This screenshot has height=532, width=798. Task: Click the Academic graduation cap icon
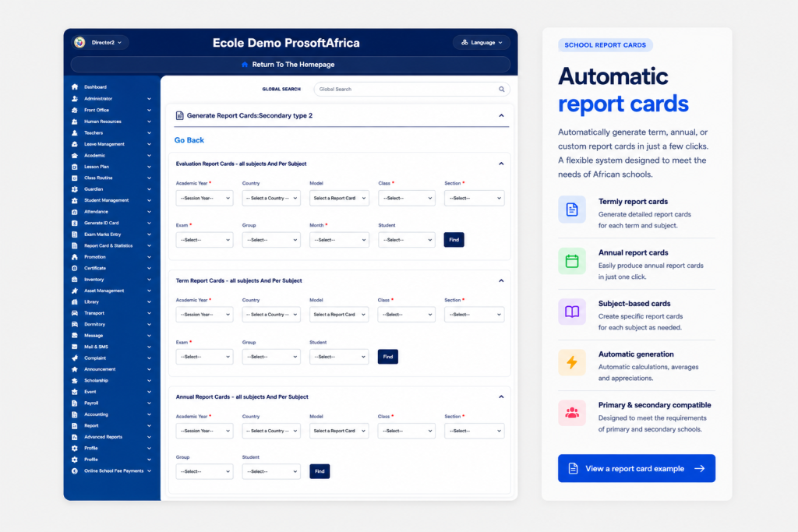tap(75, 156)
